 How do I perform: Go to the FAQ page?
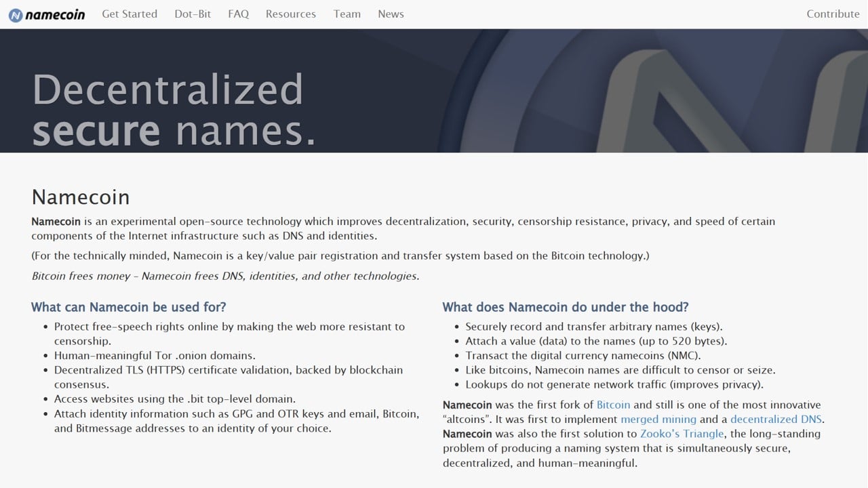point(239,14)
